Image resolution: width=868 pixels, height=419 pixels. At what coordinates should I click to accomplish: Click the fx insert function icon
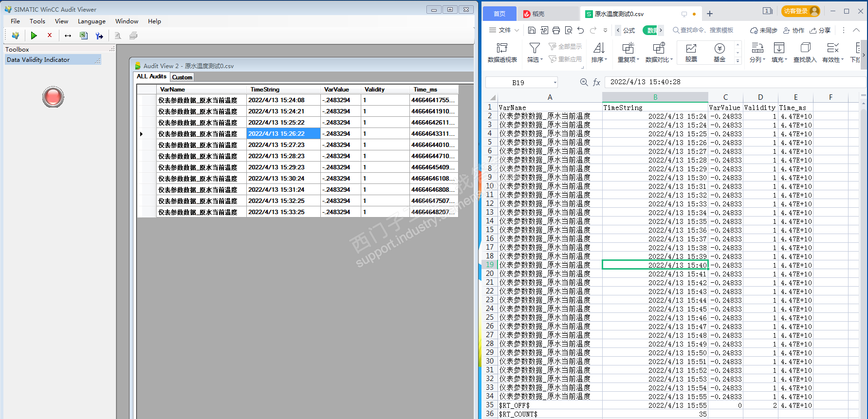pos(597,82)
